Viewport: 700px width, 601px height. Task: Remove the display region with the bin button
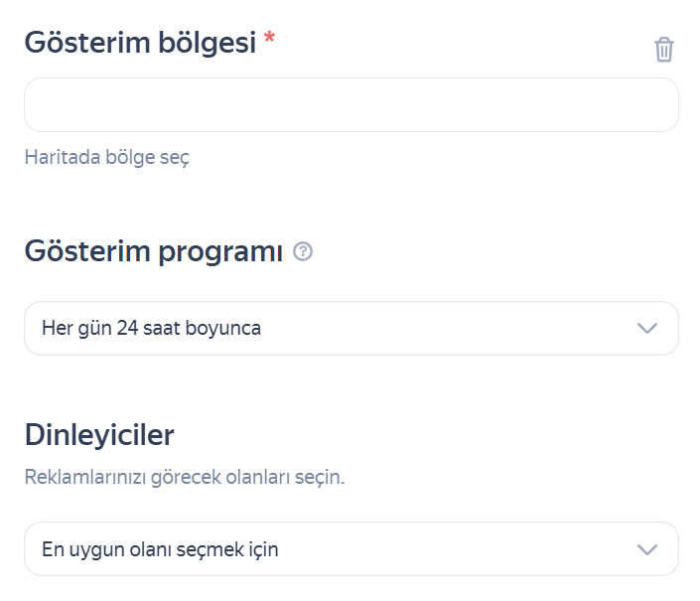click(x=664, y=49)
